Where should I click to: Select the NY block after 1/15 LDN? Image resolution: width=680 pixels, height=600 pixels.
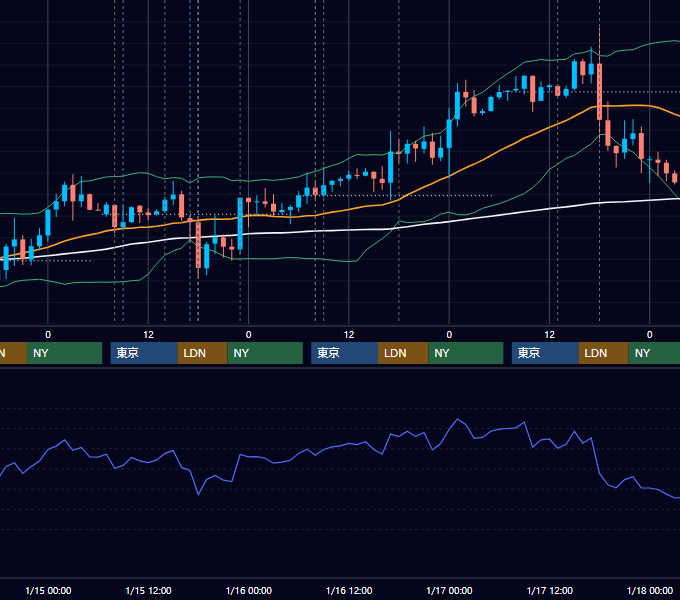pyautogui.click(x=265, y=353)
